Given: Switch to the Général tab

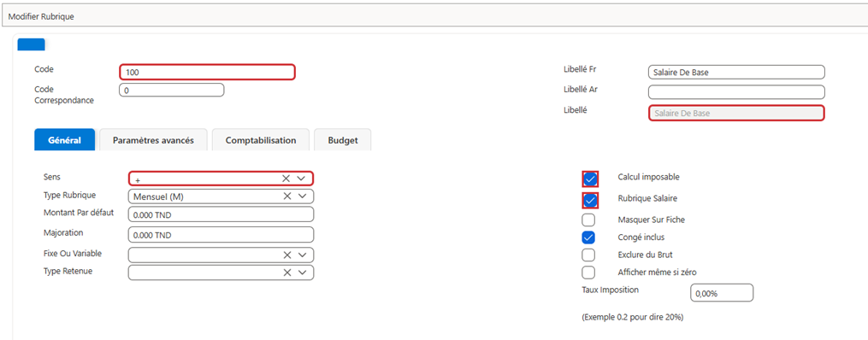Looking at the screenshot, I should pyautogui.click(x=65, y=140).
